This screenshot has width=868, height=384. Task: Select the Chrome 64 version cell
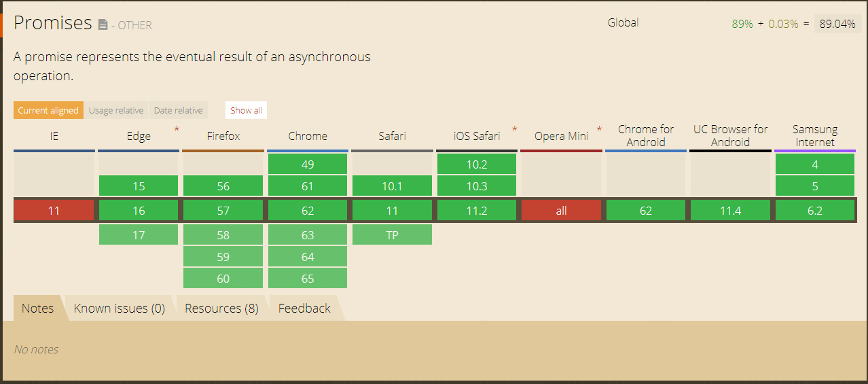(x=308, y=257)
